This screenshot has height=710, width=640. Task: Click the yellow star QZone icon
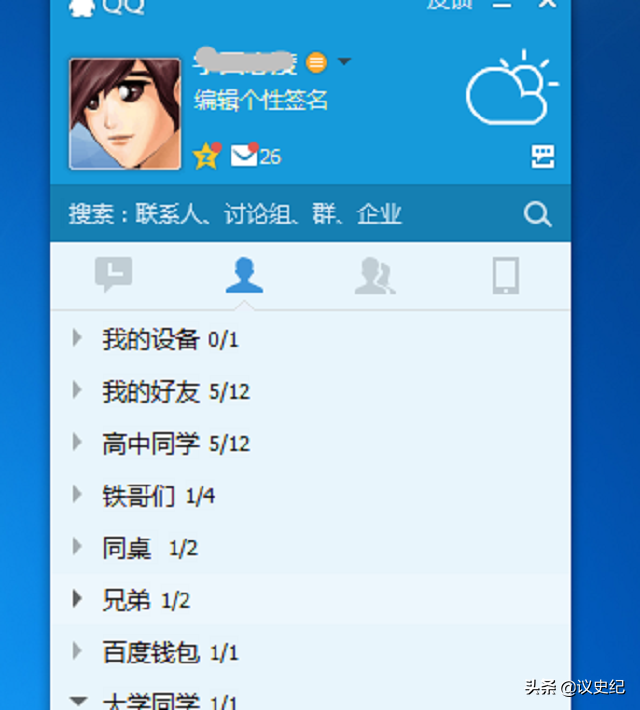tap(207, 156)
